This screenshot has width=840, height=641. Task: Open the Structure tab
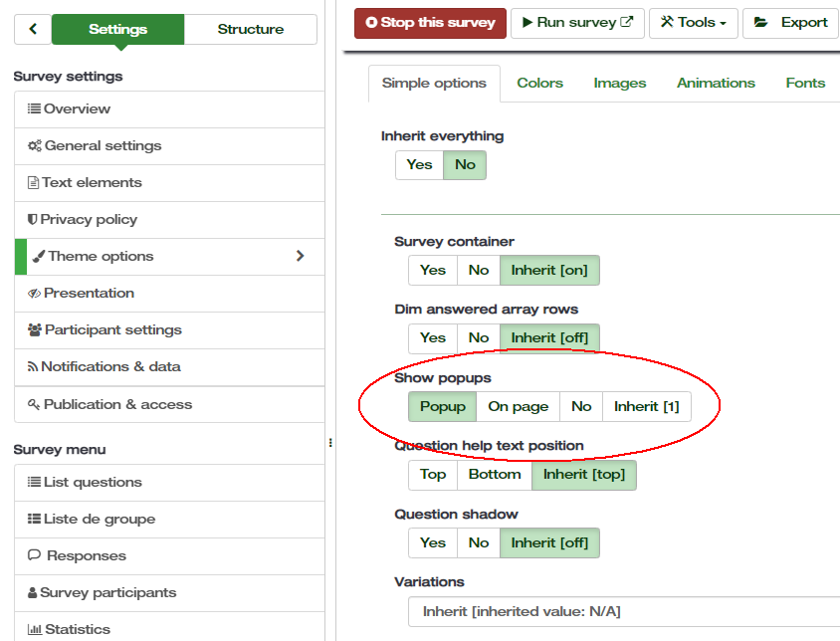pyautogui.click(x=251, y=30)
